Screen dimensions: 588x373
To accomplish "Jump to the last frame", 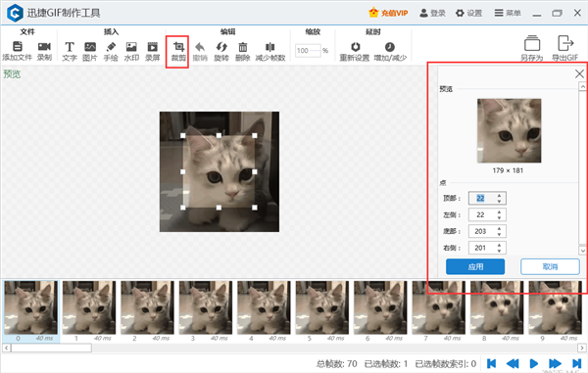I will coord(577,363).
